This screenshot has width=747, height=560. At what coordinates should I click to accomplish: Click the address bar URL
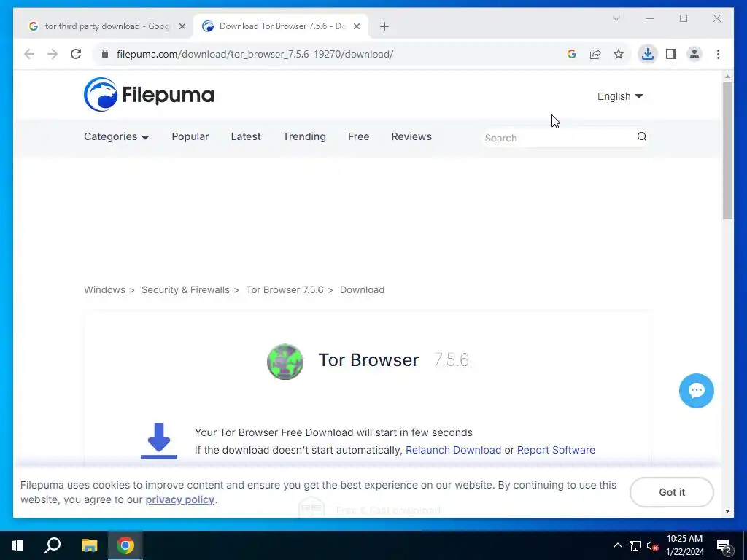[255, 54]
